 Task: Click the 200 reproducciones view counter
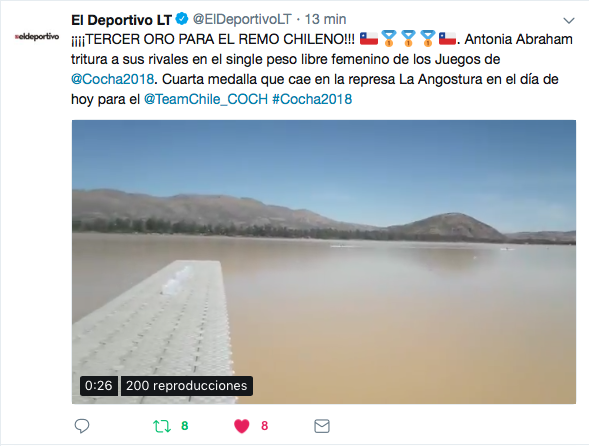coord(187,386)
